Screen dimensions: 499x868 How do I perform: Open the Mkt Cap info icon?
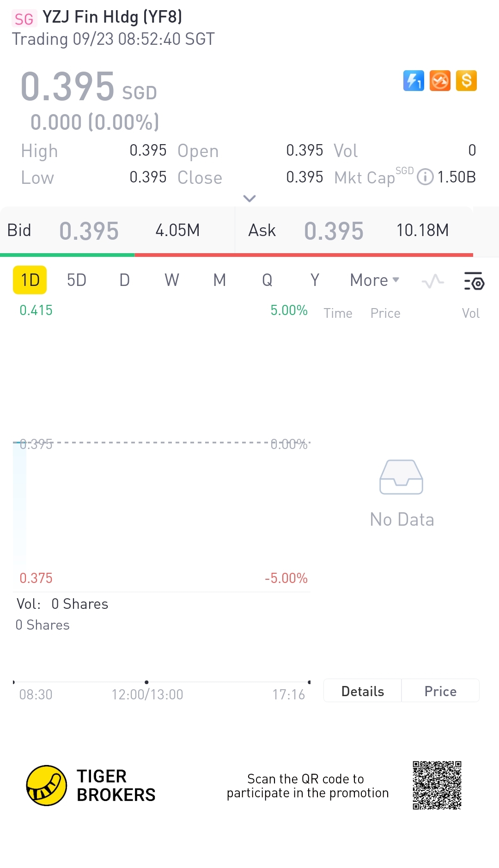click(x=425, y=177)
